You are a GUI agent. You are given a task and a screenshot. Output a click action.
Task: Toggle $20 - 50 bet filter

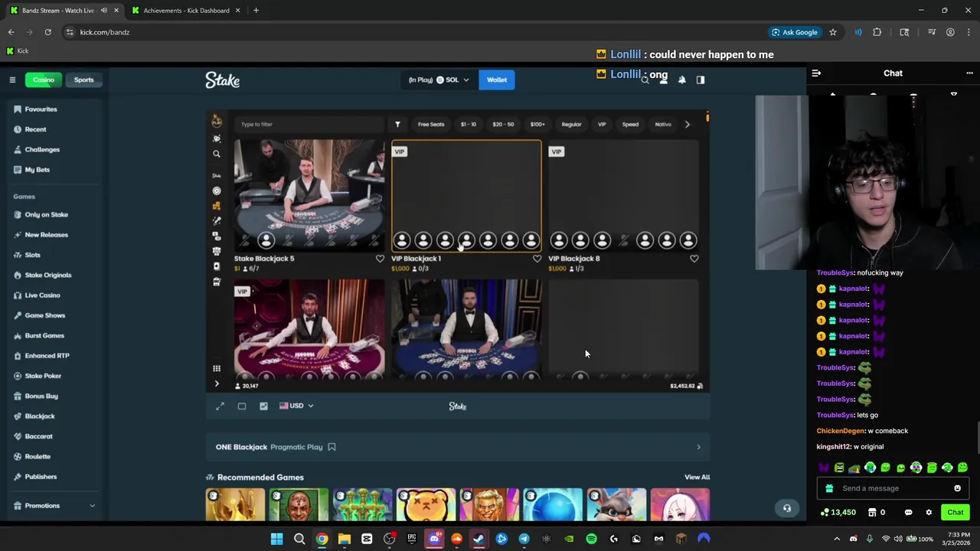click(x=503, y=124)
